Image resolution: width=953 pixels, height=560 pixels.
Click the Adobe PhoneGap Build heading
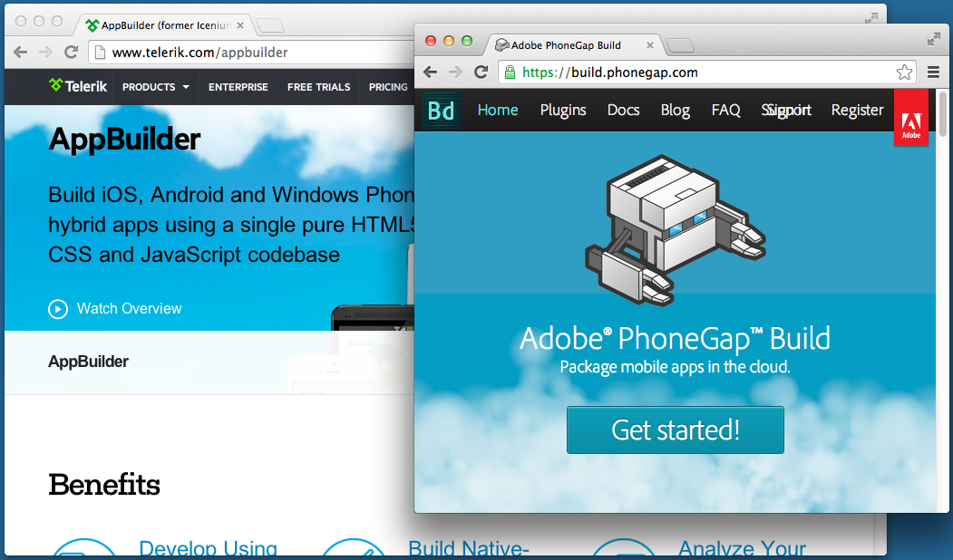coord(675,339)
